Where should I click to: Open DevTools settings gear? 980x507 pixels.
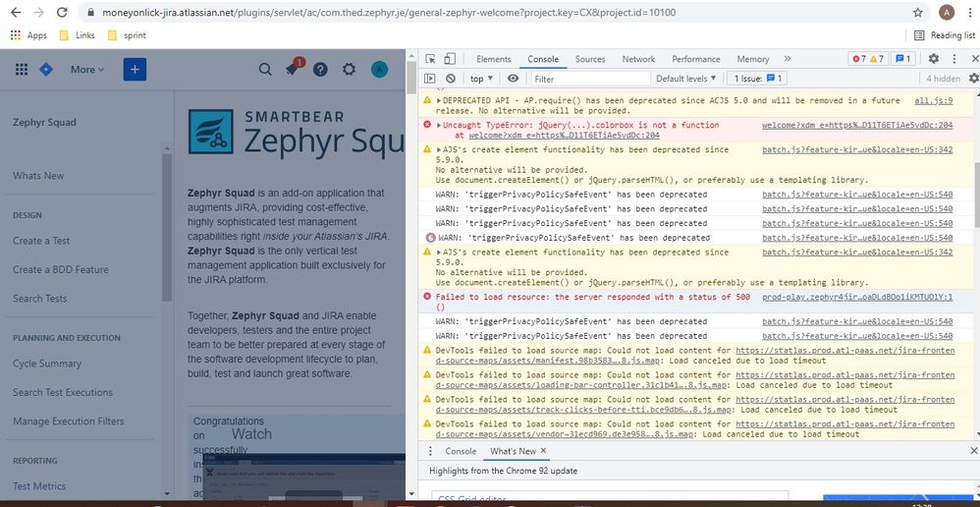(933, 59)
